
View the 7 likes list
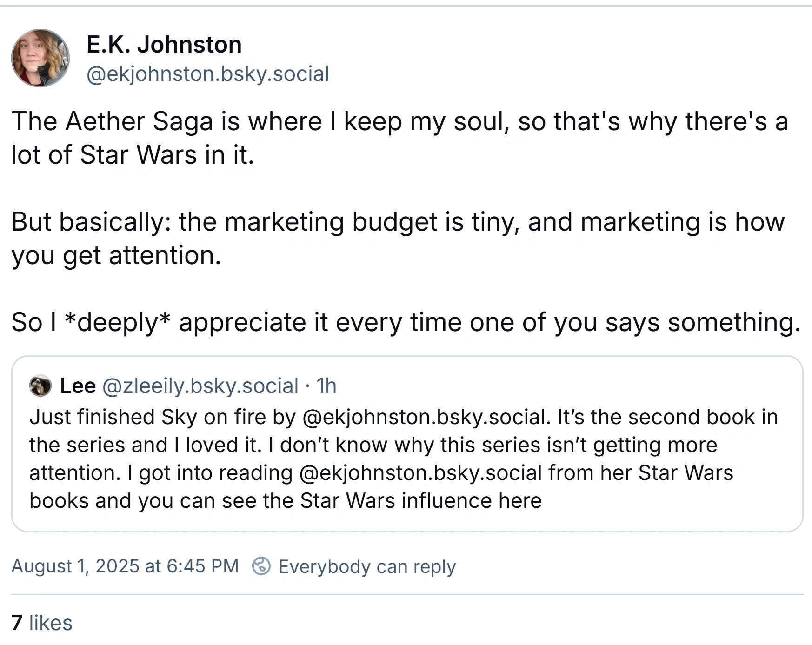coord(42,623)
